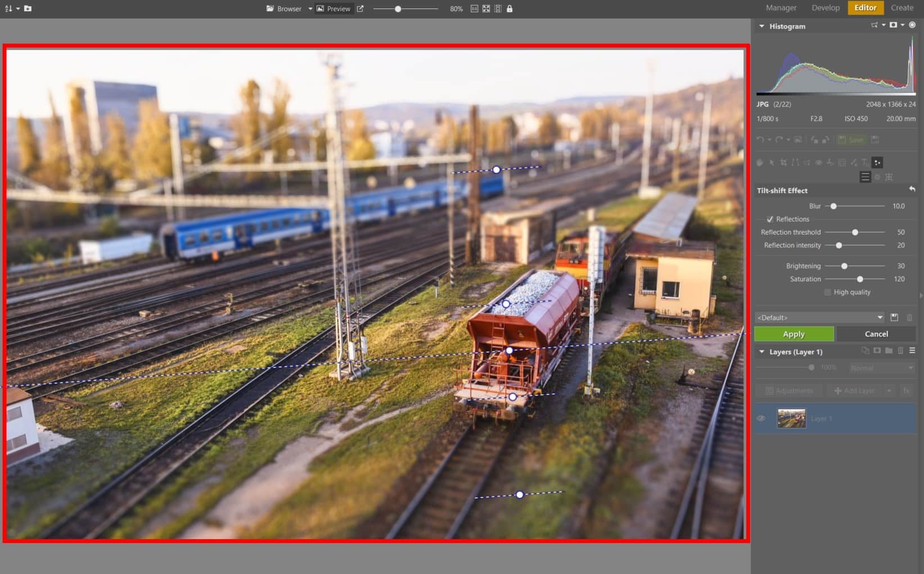This screenshot has height=574, width=924.
Task: Select the Editor module tab
Action: [x=866, y=8]
